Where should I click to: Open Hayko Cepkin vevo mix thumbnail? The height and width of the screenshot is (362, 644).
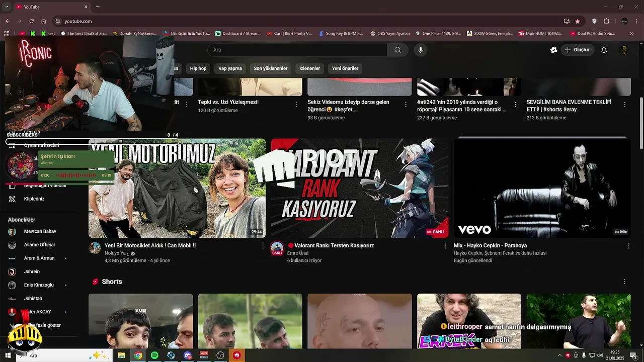[x=542, y=188]
